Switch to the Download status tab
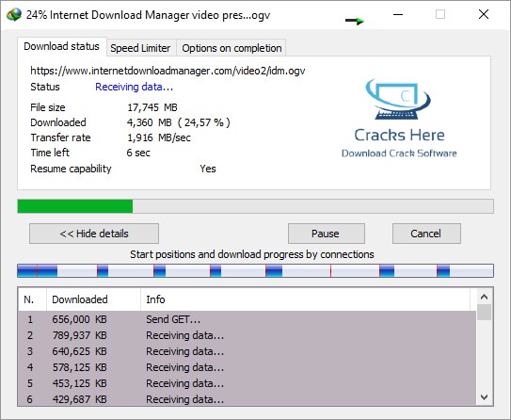The image size is (511, 420). [61, 47]
